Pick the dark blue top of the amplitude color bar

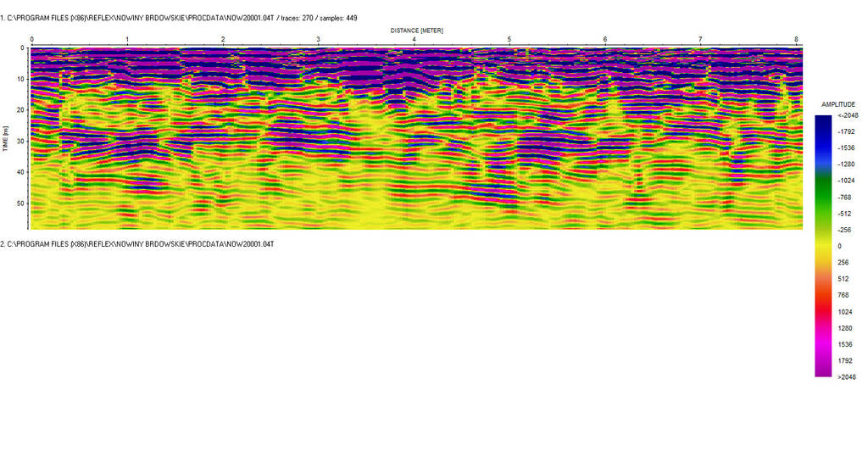pos(822,119)
